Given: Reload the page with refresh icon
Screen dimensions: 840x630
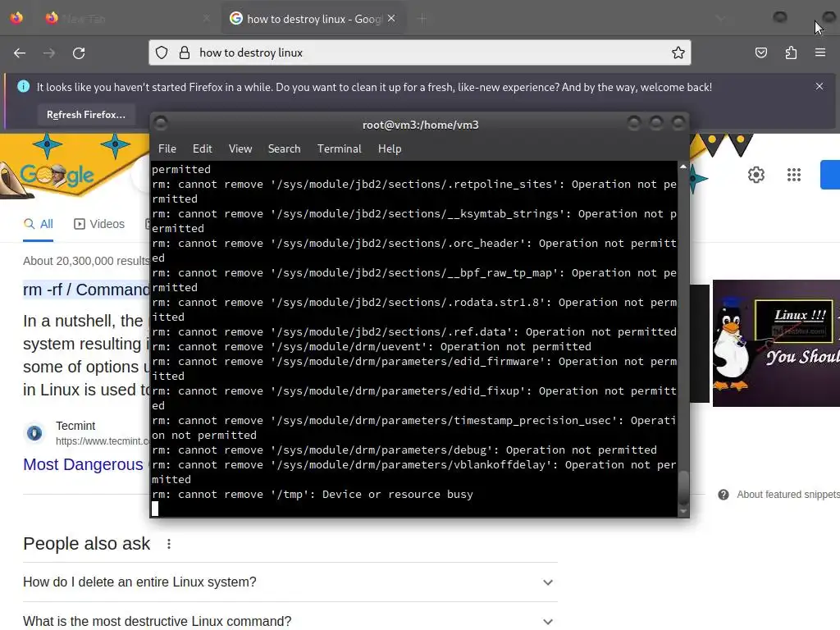Looking at the screenshot, I should point(79,53).
